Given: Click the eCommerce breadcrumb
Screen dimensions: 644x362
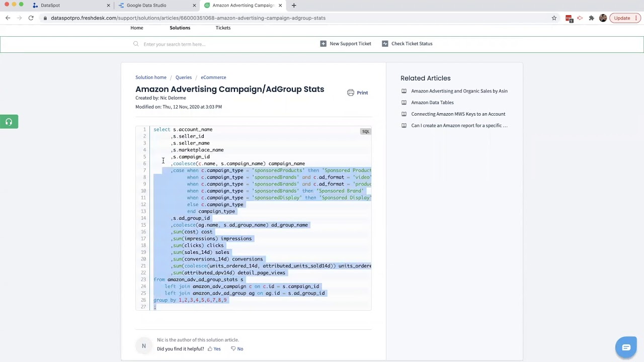Looking at the screenshot, I should coord(213,77).
